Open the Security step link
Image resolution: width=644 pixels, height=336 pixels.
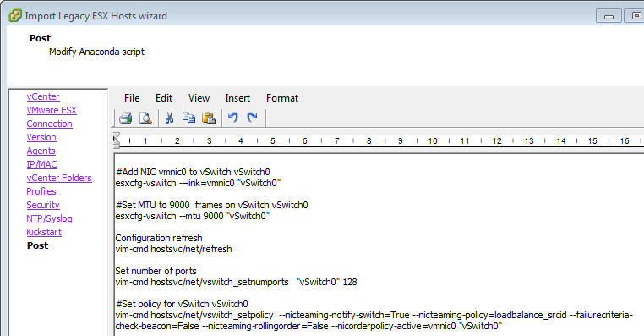[43, 205]
